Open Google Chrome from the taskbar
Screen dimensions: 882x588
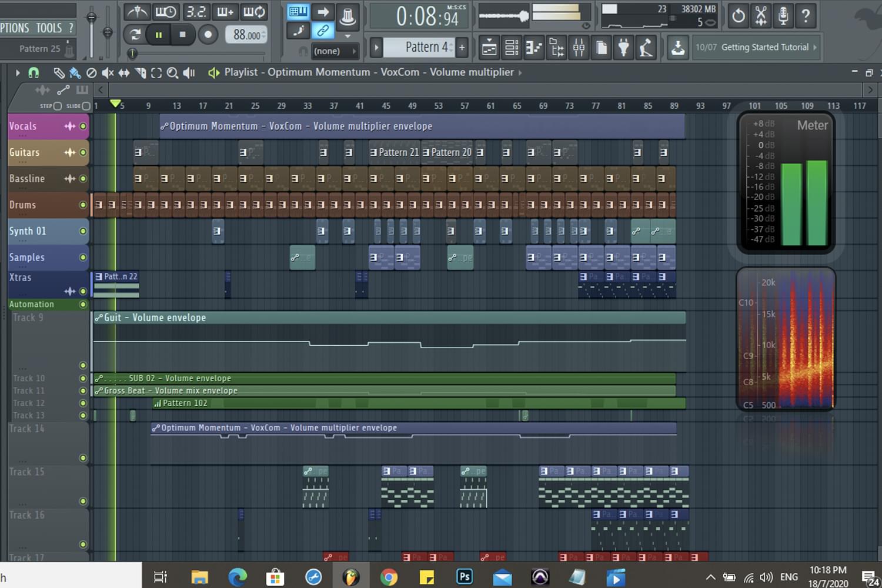coord(388,577)
